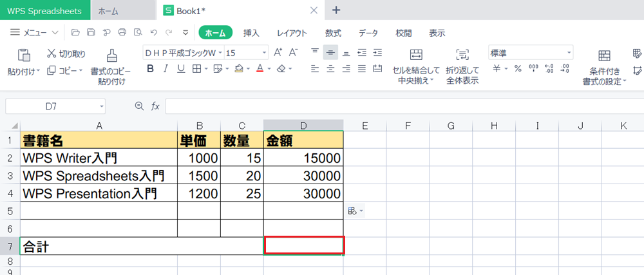Switch to the 挿入 tab
The height and width of the screenshot is (275, 644).
point(251,33)
